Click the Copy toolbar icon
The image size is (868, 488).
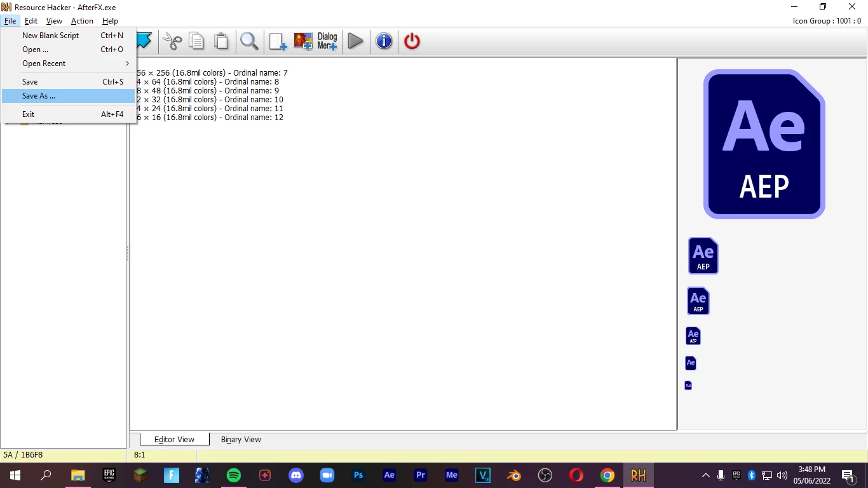tap(197, 41)
